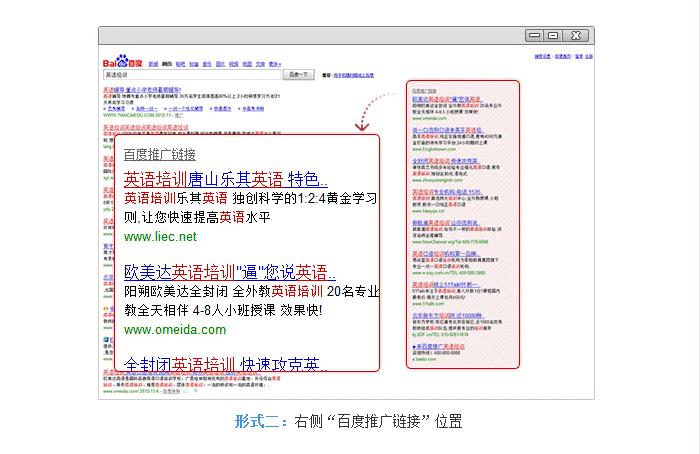Open 欧美达英语培训"逼"您说英语 link in callout
Image resolution: width=700 pixels, height=454 pixels.
pyautogui.click(x=230, y=272)
